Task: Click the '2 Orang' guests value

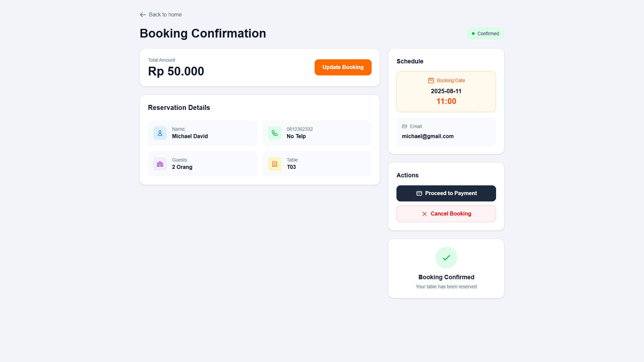Action: click(x=182, y=167)
